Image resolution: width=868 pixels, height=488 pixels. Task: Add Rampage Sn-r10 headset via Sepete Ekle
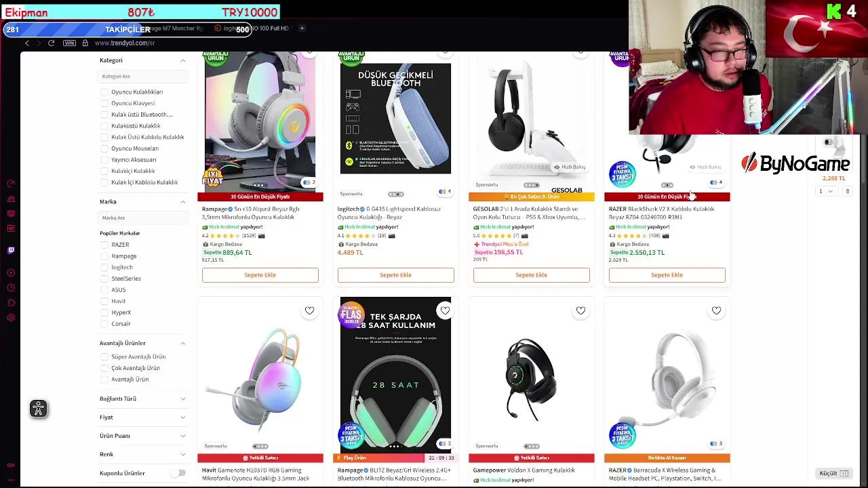click(x=260, y=274)
